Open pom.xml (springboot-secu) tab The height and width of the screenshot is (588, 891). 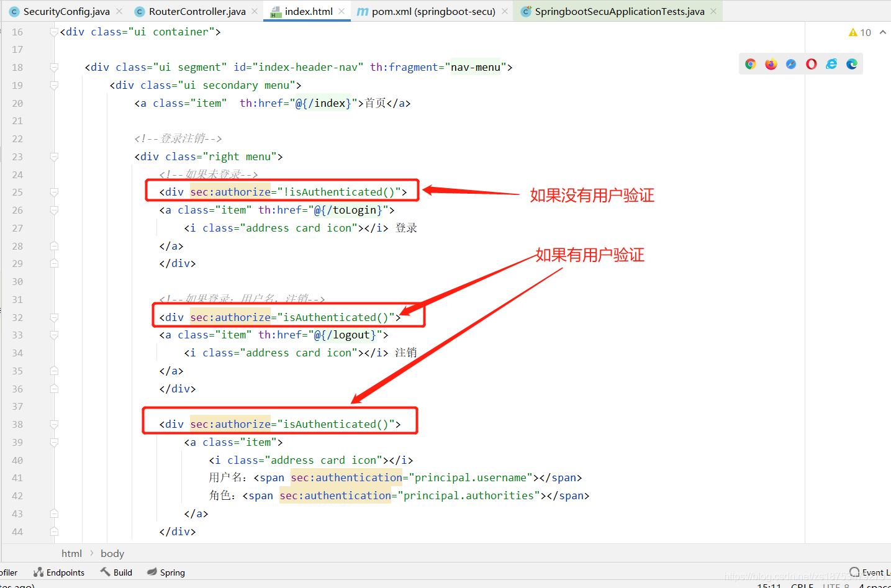(x=433, y=11)
